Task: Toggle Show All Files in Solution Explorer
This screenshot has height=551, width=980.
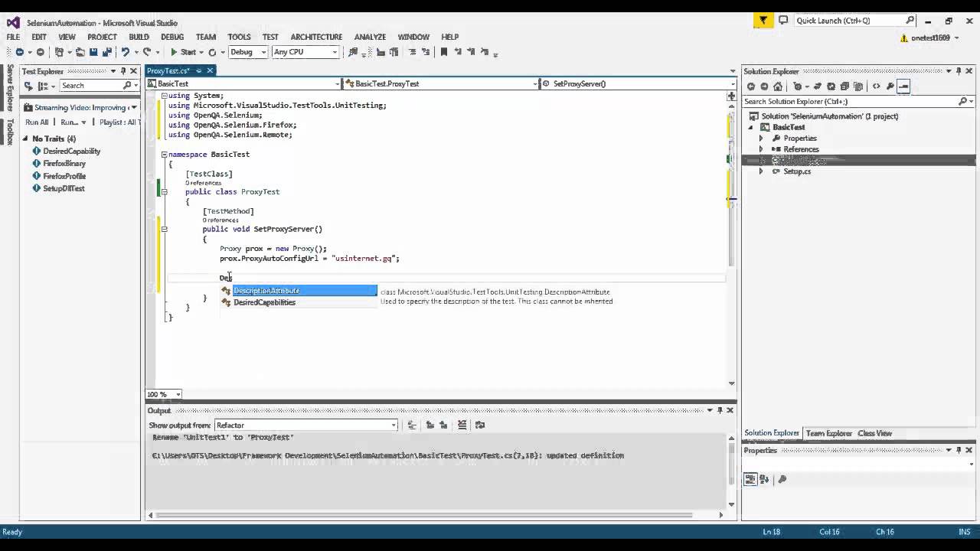Action: pos(858,86)
